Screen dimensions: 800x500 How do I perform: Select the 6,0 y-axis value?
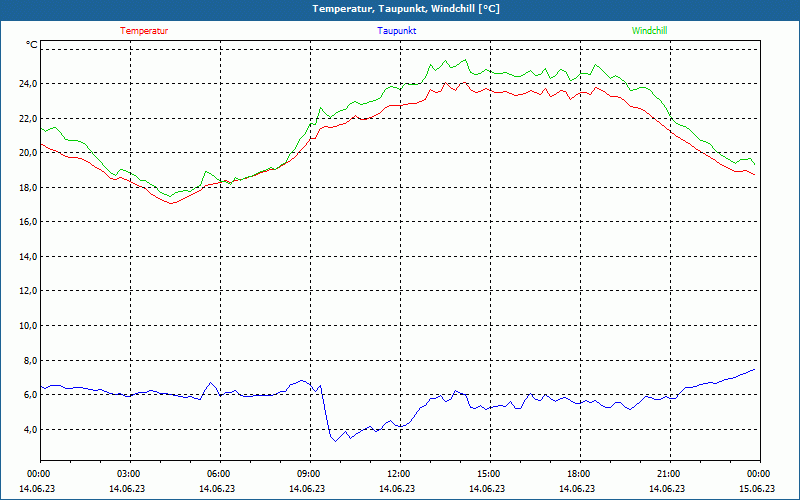point(31,394)
